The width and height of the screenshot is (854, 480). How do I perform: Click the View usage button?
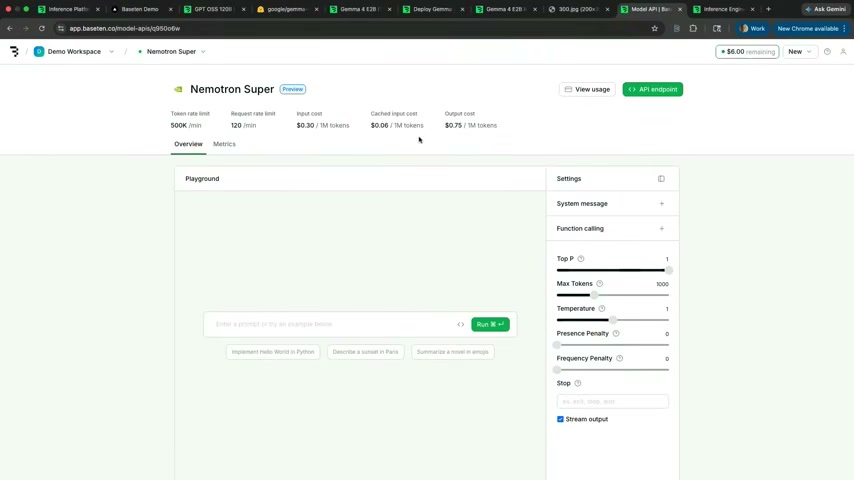click(x=587, y=89)
